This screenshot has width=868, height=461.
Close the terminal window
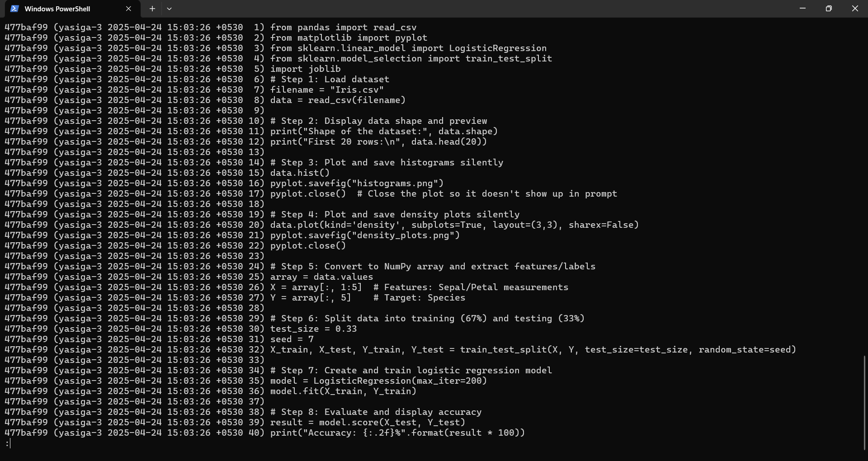click(x=855, y=9)
